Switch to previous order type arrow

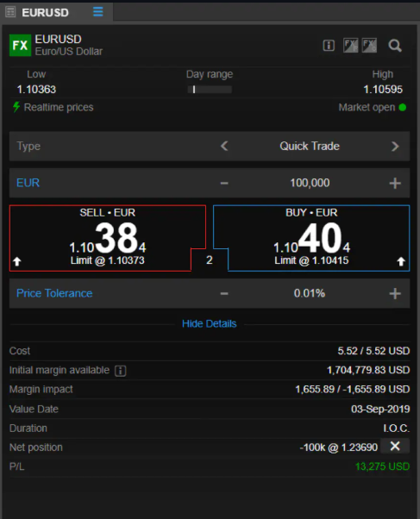pos(224,146)
